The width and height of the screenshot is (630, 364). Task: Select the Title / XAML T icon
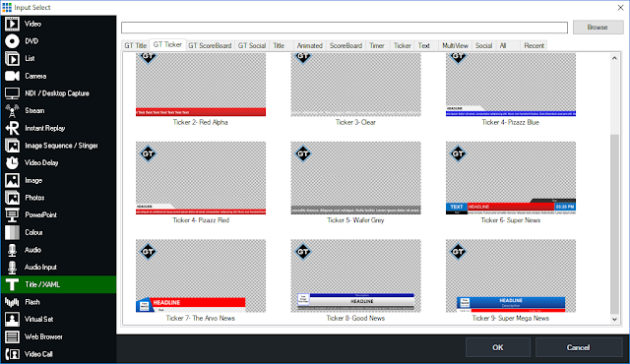(x=12, y=284)
